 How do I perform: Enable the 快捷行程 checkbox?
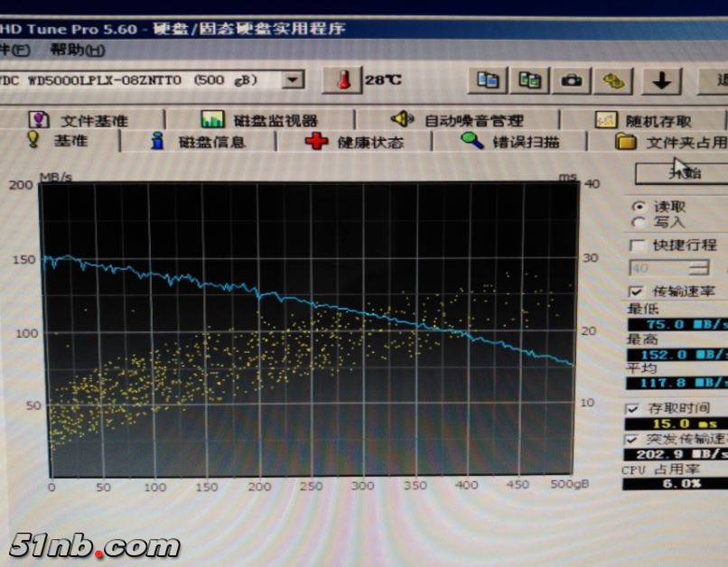pyautogui.click(x=638, y=246)
